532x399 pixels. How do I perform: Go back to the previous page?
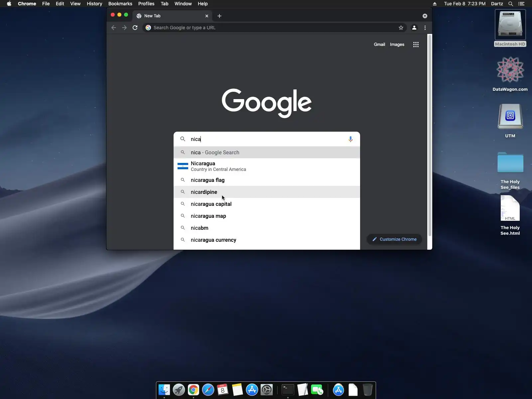point(114,28)
